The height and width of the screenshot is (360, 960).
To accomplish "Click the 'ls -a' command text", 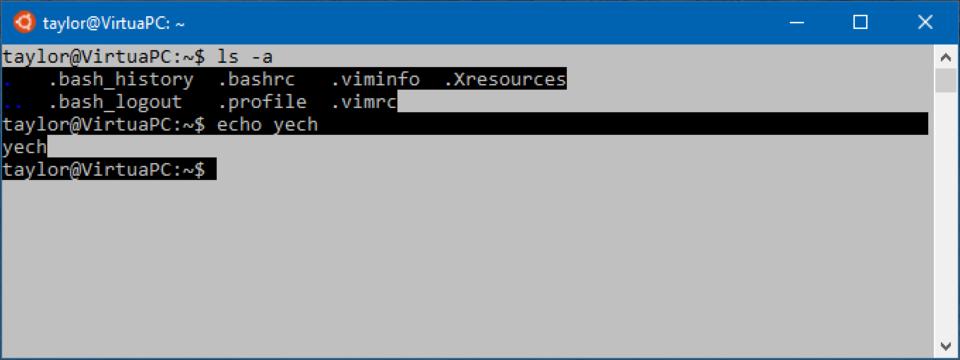I will (x=245, y=57).
